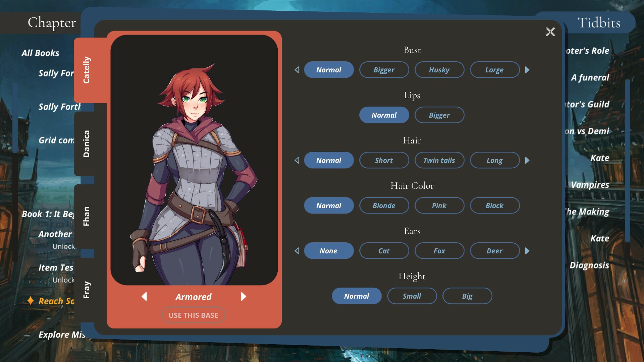Viewport: 644px width, 362px height.
Task: Choose Bigger lips option
Action: (439, 115)
